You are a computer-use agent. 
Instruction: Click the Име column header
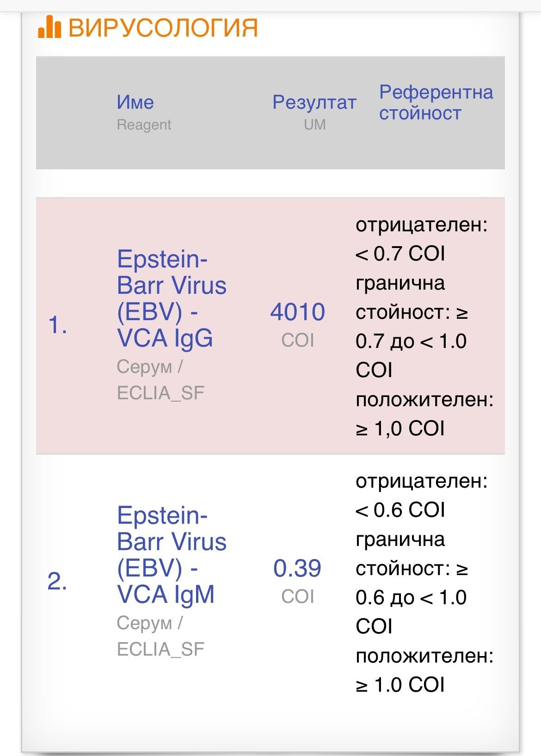click(x=135, y=102)
